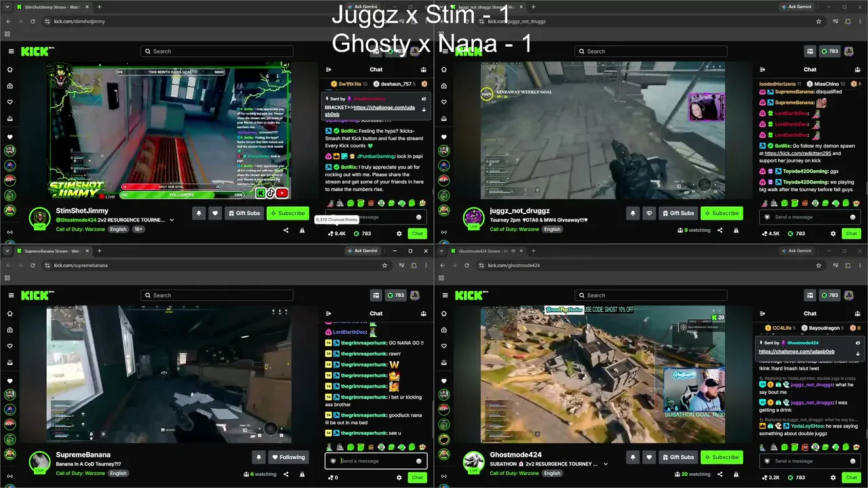Toggle notification bell for Ghostmode424

pos(633,457)
